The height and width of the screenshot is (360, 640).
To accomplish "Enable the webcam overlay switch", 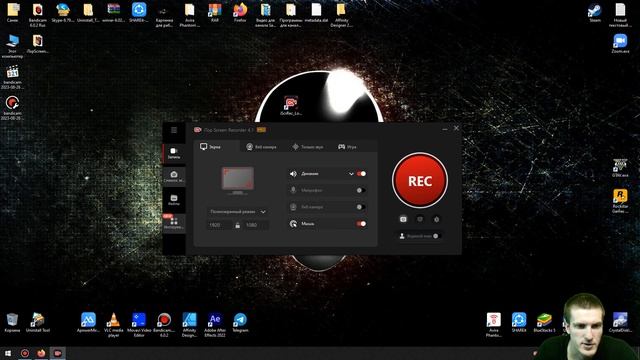I will [x=360, y=207].
